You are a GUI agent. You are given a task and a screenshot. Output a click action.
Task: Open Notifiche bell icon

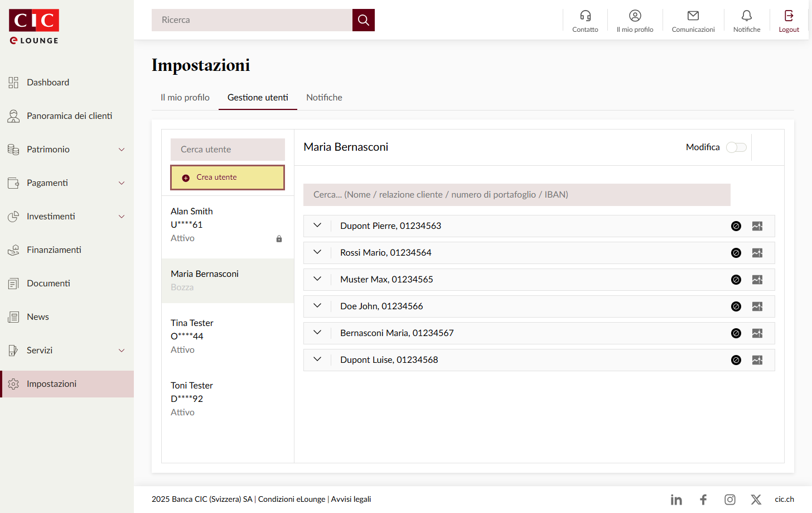click(x=746, y=16)
